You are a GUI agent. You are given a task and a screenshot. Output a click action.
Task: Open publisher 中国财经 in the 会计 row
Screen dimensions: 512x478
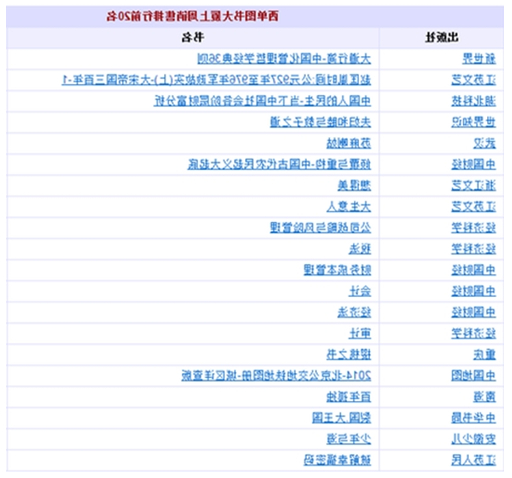(474, 291)
